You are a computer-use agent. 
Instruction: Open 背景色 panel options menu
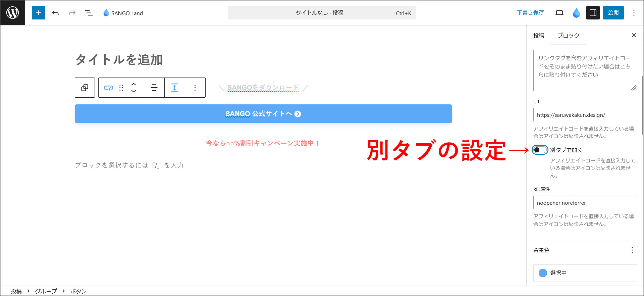tap(632, 250)
